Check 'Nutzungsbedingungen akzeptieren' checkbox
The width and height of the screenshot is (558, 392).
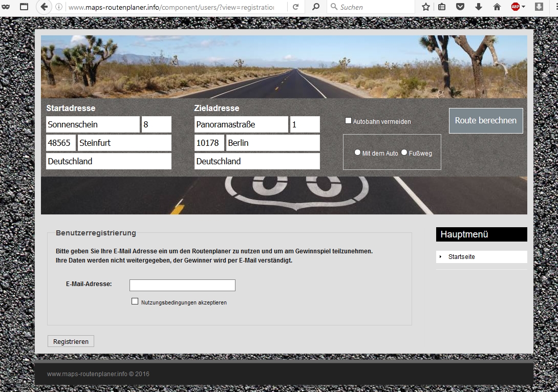point(135,301)
